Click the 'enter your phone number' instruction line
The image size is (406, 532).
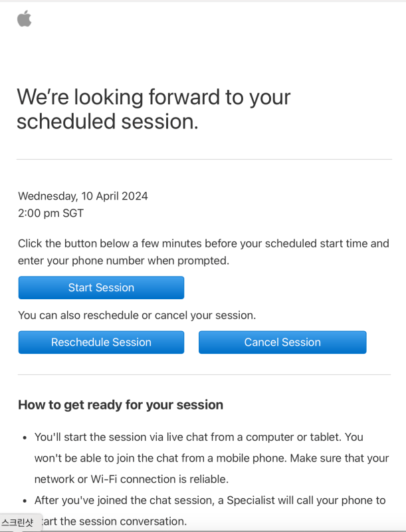(124, 261)
